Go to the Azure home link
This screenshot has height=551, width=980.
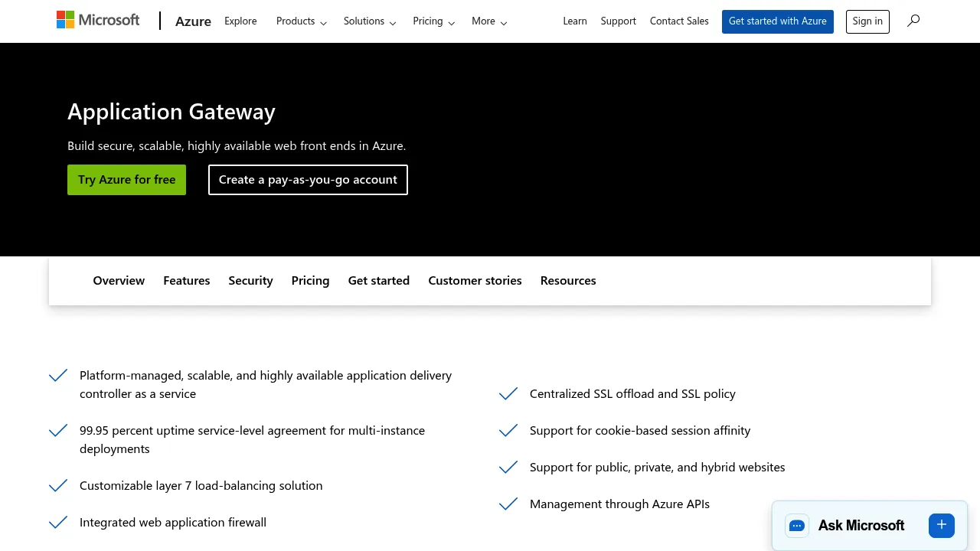[x=193, y=21]
